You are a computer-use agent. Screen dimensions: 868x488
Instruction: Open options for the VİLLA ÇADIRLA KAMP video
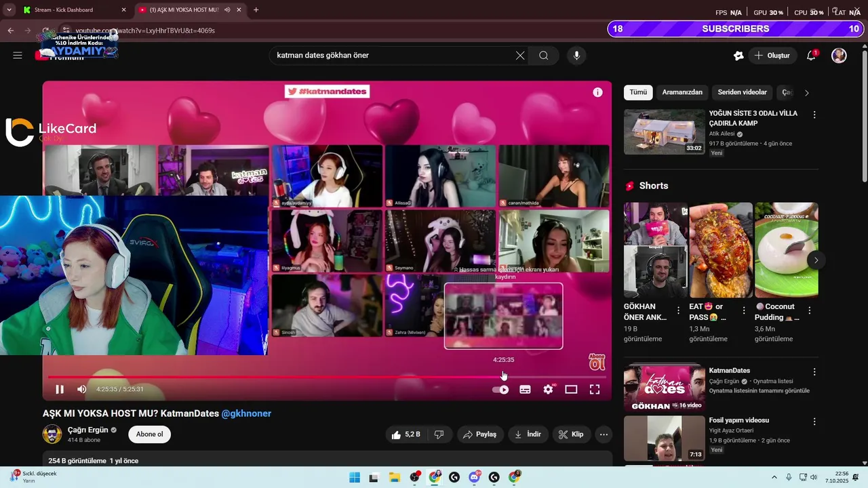tap(814, 115)
